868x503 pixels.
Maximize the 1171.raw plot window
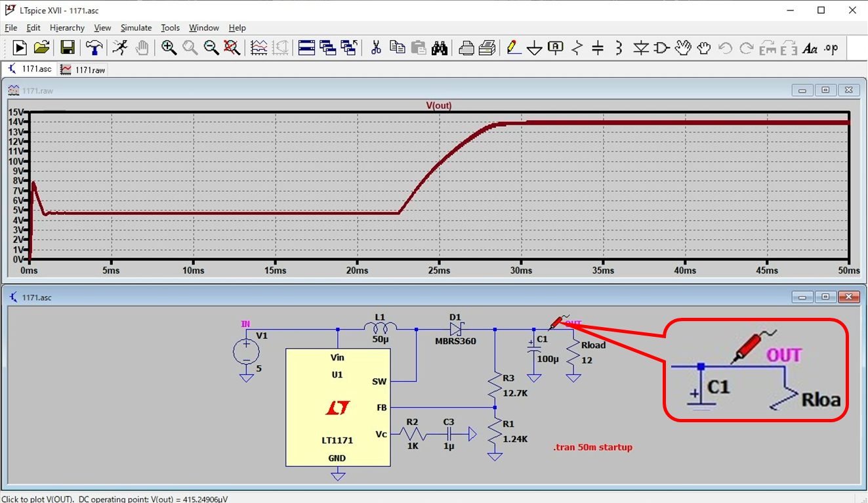[x=826, y=90]
